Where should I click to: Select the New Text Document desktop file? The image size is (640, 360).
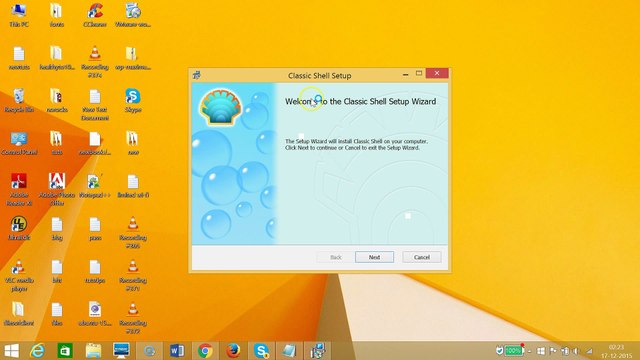(95, 105)
